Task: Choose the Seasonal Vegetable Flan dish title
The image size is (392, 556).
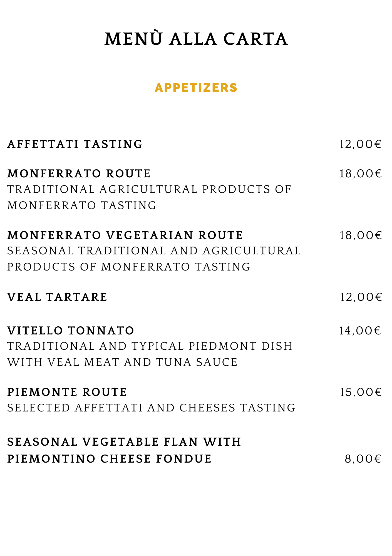Action: 124,450
